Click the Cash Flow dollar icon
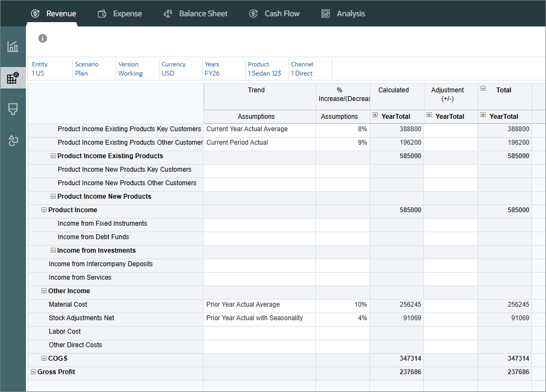The image size is (546, 392). tap(253, 13)
